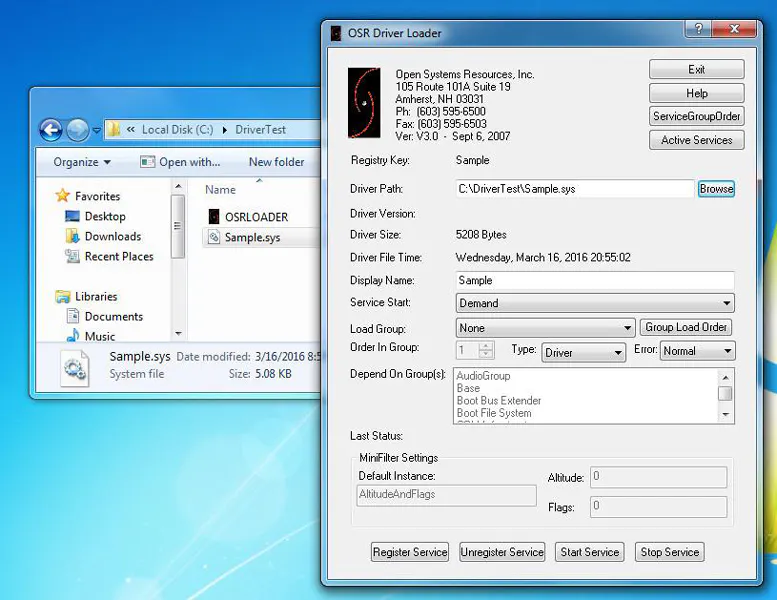The image size is (777, 600).
Task: Click the Exit button
Action: point(696,69)
